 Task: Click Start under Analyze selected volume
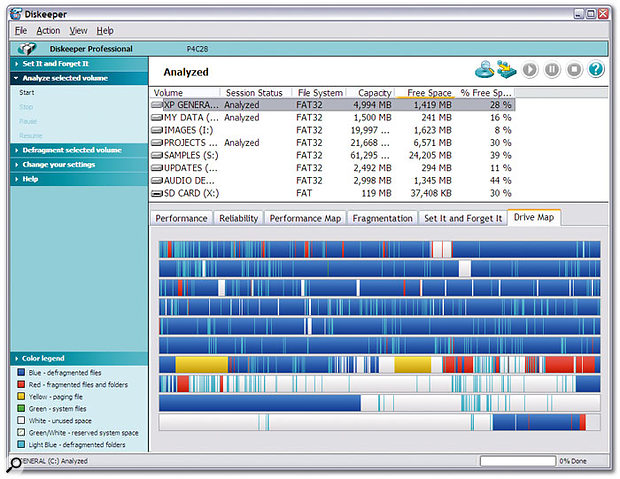point(27,93)
